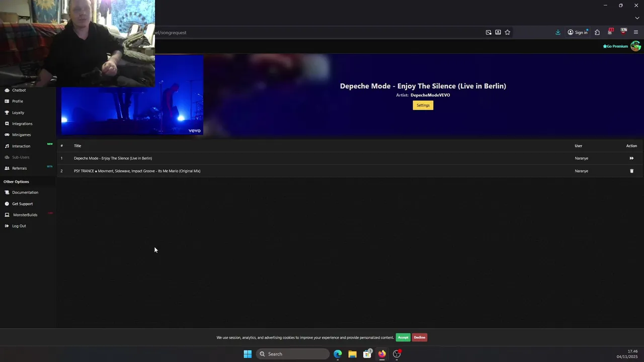Click the Chatbot robot icon
The width and height of the screenshot is (644, 362).
click(x=7, y=90)
